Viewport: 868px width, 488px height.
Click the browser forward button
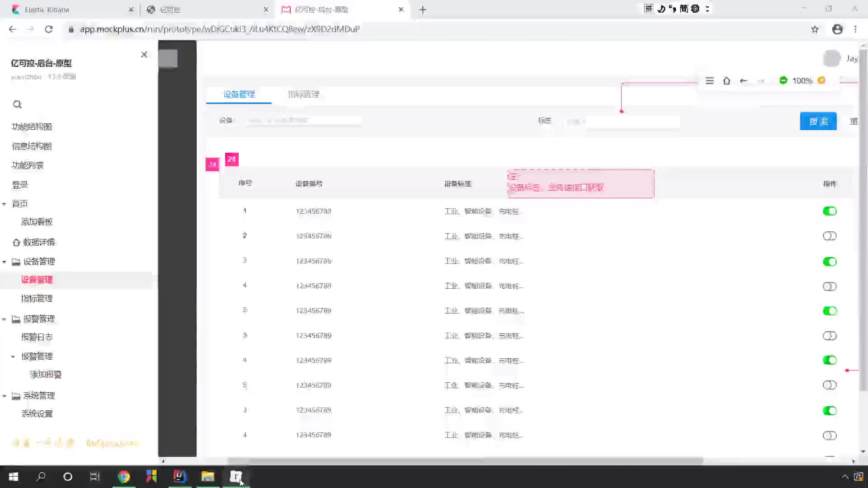click(x=30, y=29)
